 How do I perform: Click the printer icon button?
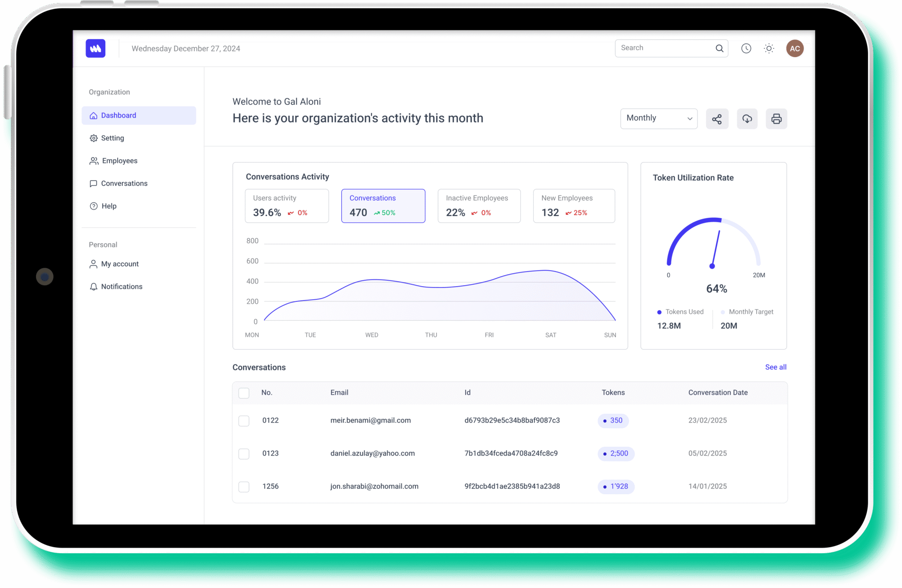(776, 119)
